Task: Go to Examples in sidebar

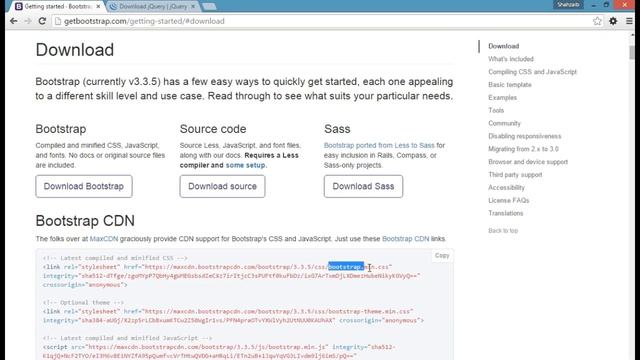Action: [x=502, y=98]
